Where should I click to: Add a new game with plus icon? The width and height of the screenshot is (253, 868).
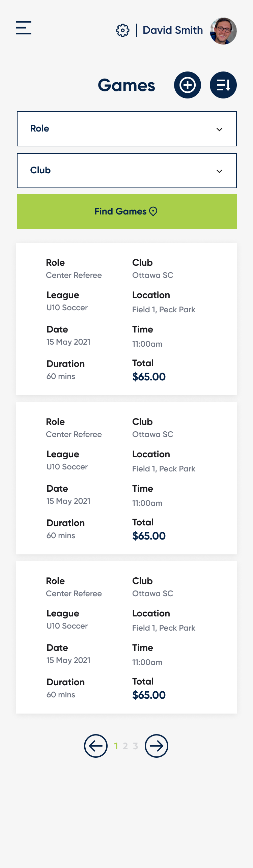188,85
